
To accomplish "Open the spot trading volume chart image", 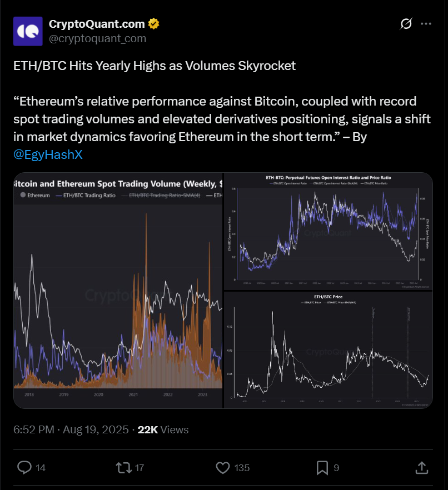I will [x=118, y=291].
